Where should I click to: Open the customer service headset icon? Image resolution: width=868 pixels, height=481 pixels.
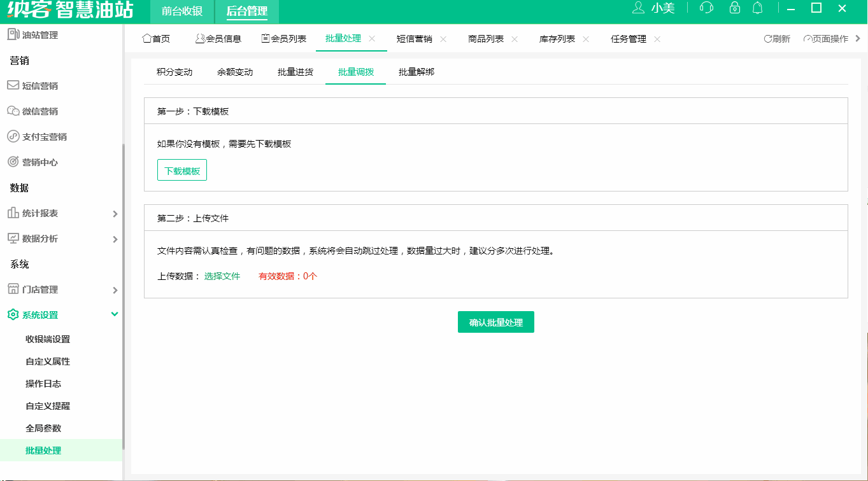click(706, 9)
